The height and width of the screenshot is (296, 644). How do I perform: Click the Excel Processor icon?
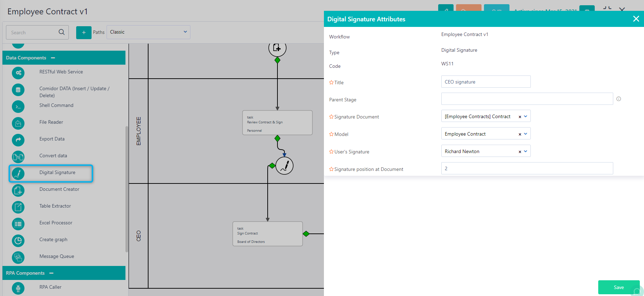[x=18, y=224]
